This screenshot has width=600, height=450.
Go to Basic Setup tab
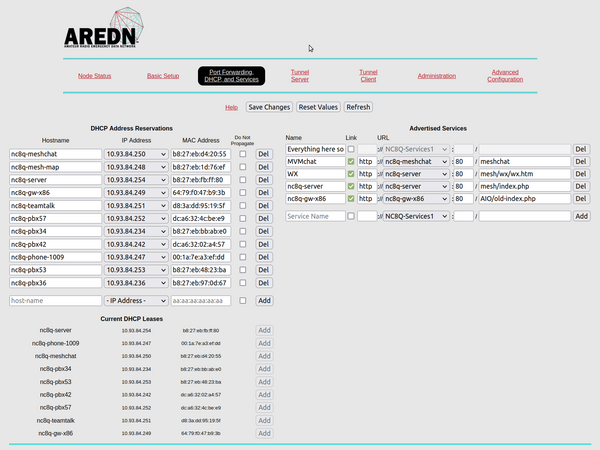(163, 76)
